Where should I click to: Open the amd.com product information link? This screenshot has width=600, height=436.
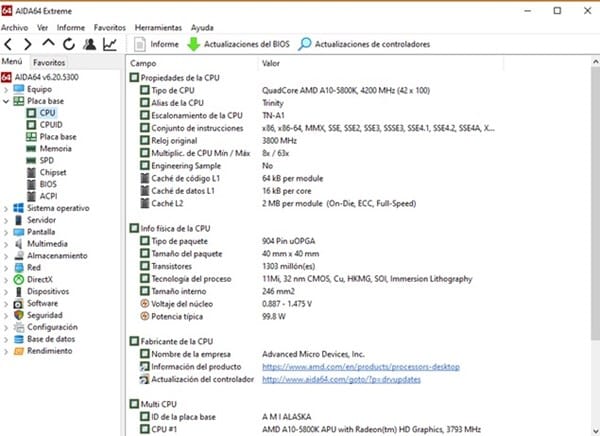(361, 367)
